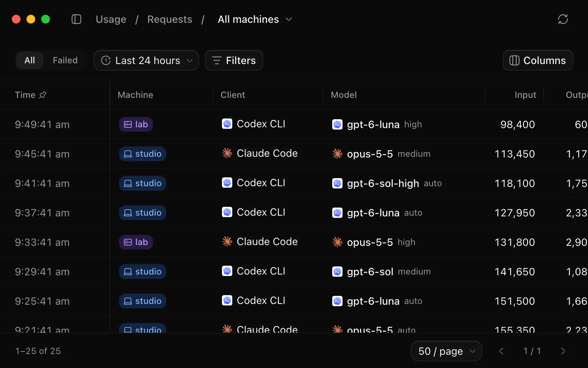Click the input value 151,500
This screenshot has width=588, height=368.
coord(514,301)
